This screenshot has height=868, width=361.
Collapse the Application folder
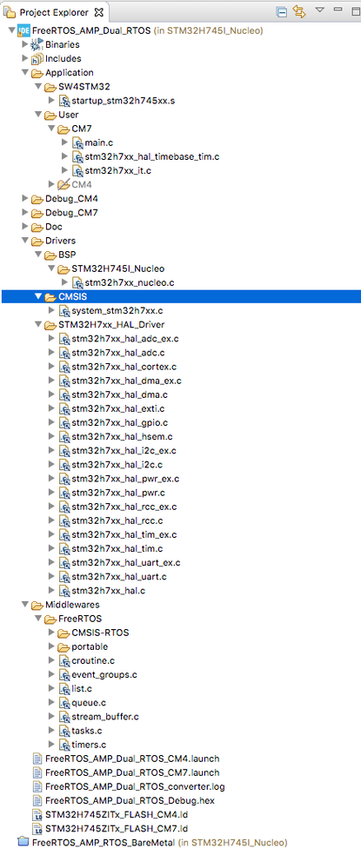(x=25, y=72)
